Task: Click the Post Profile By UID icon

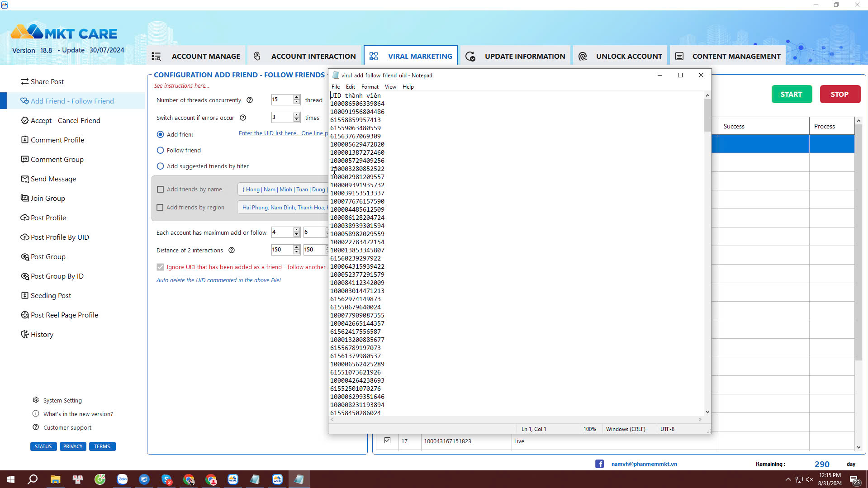Action: 25,237
